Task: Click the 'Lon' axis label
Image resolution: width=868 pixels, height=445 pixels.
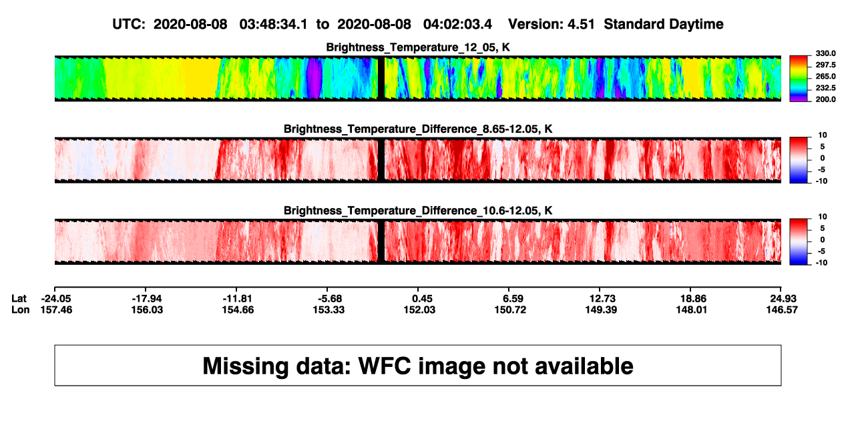Action: (21, 310)
